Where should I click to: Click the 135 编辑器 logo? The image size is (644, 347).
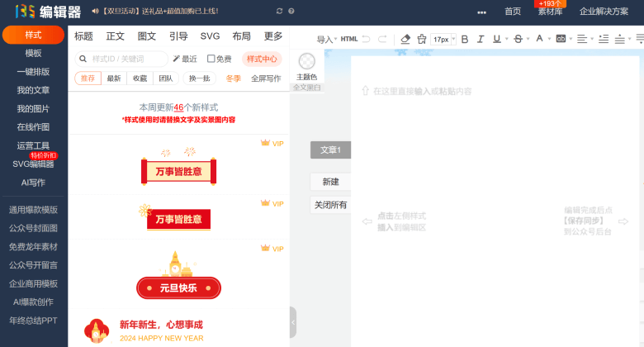coord(48,12)
